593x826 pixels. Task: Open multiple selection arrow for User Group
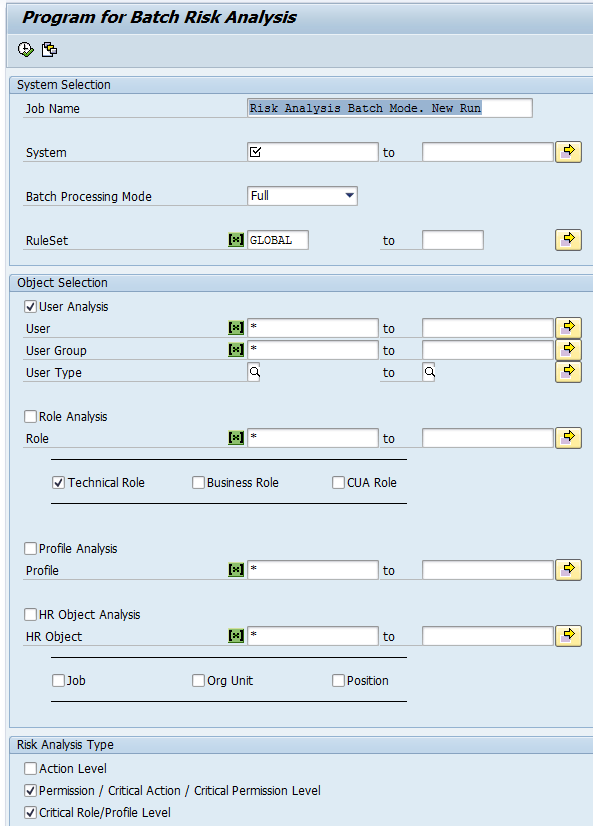pos(568,350)
